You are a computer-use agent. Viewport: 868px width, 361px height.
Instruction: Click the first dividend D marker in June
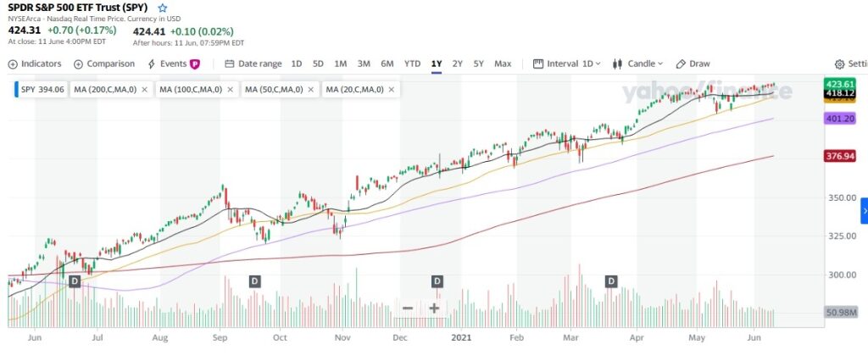coord(75,280)
